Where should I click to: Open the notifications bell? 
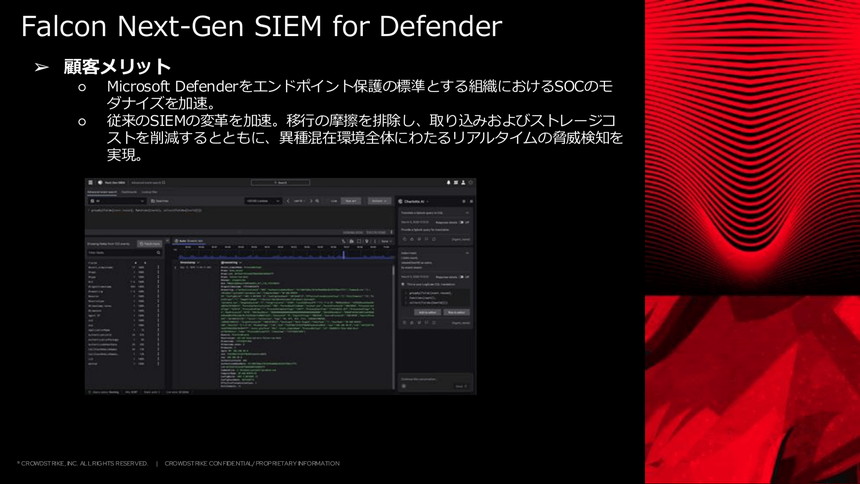[x=448, y=182]
